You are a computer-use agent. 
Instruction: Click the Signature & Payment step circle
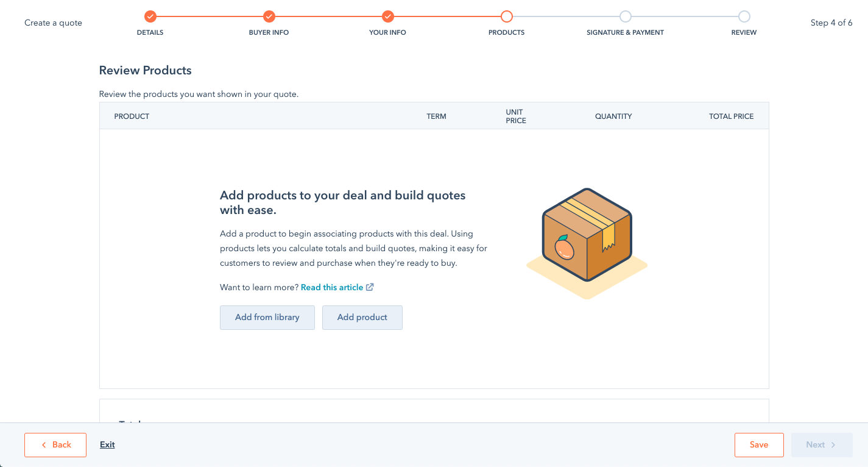(626, 16)
